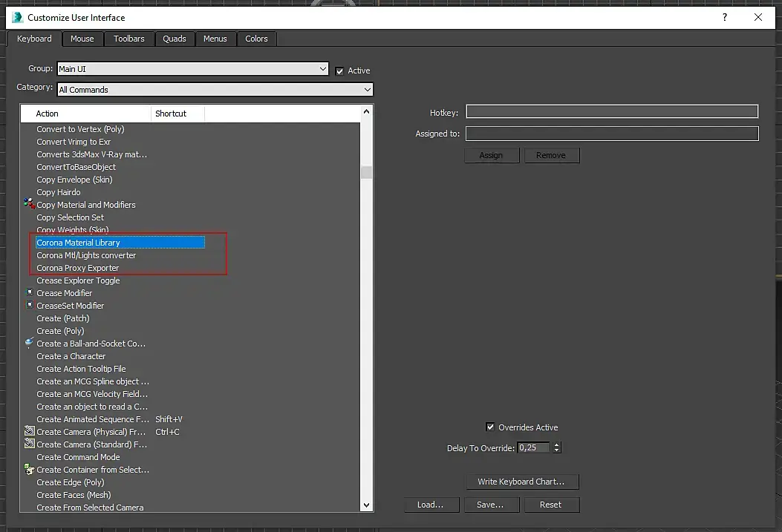Select Create an MCG Spline object action
782x532 pixels.
point(93,381)
